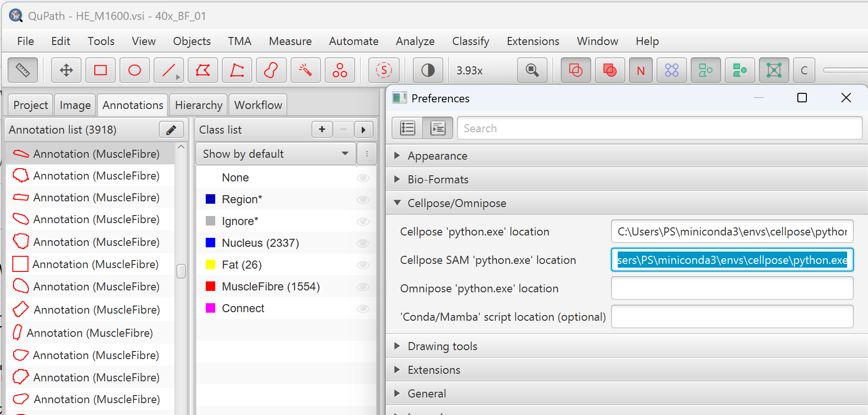Toggle selection mode S button
This screenshot has width=868, height=415.
coord(384,71)
